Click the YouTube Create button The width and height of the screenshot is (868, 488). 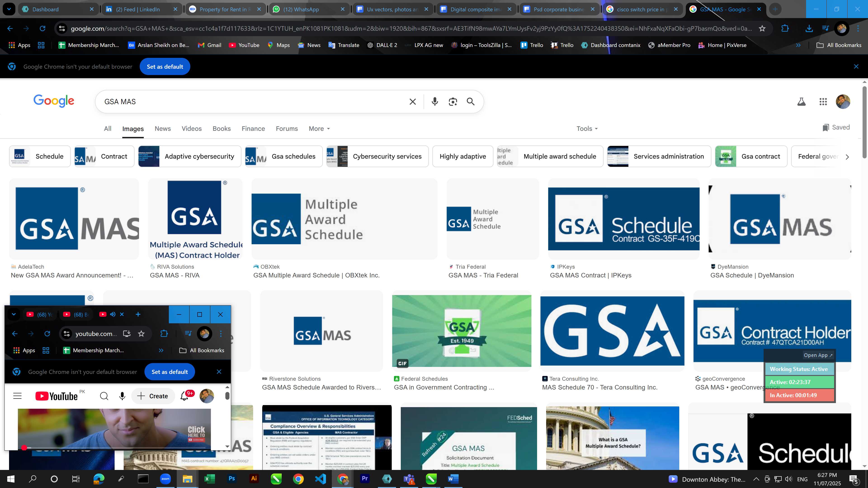point(153,396)
